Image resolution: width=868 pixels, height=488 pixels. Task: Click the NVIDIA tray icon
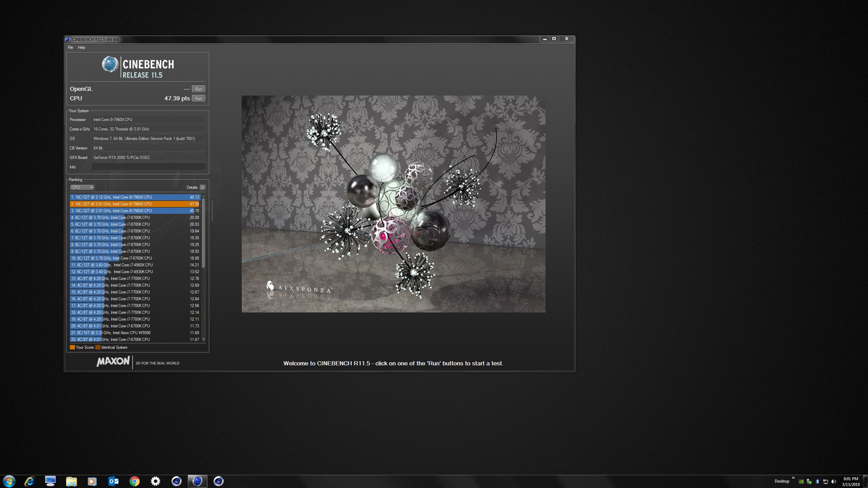801,482
